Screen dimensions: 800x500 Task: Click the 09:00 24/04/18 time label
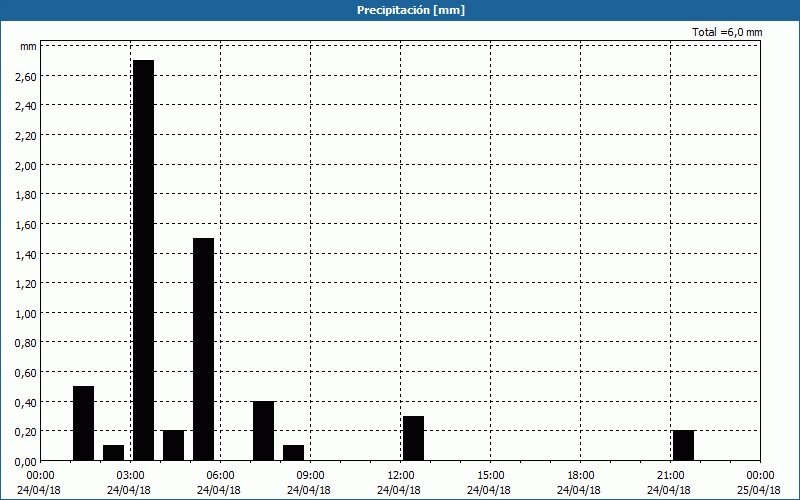click(x=309, y=483)
